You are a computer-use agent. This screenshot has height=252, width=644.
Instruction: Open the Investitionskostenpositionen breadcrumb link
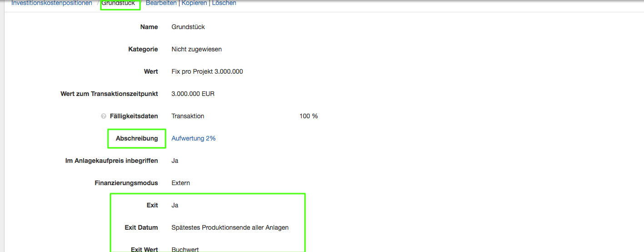click(x=52, y=3)
